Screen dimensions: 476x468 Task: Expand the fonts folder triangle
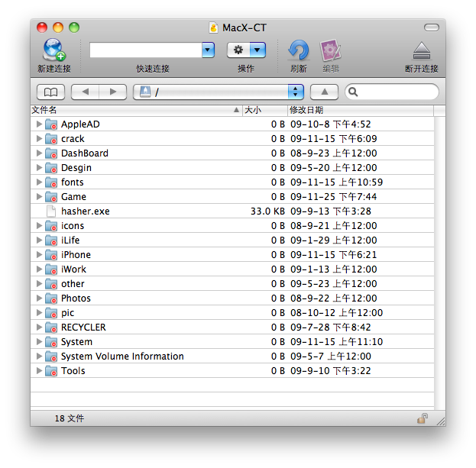tap(39, 182)
